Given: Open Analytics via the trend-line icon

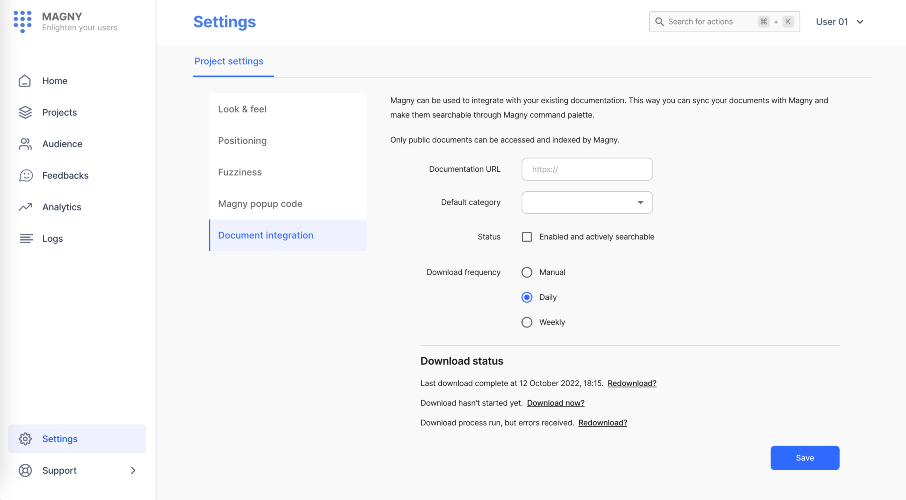Looking at the screenshot, I should [25, 207].
